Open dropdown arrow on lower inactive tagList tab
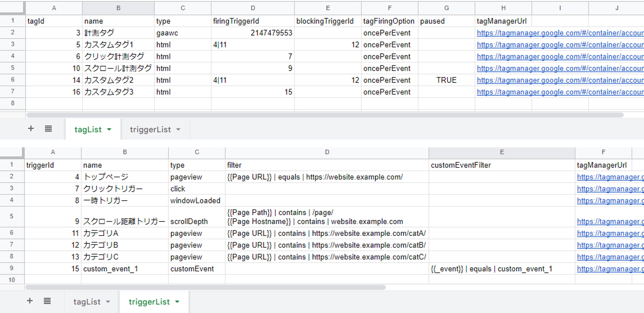The image size is (644, 313). click(108, 302)
